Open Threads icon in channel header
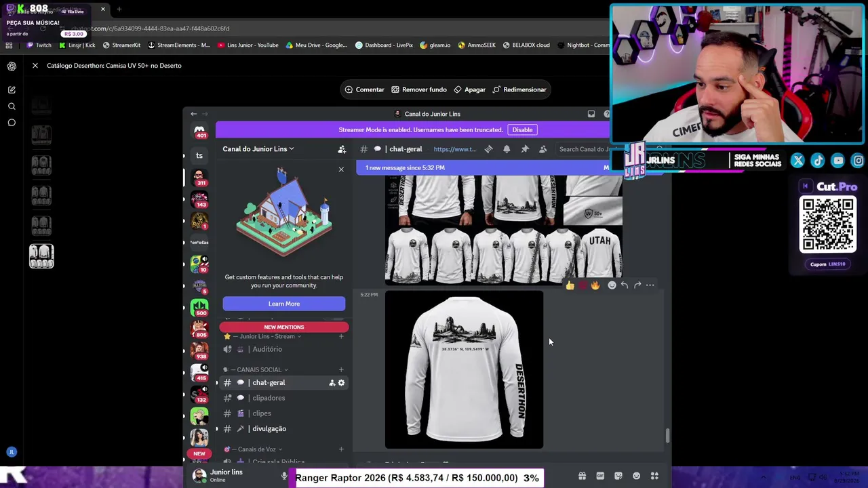 488,149
